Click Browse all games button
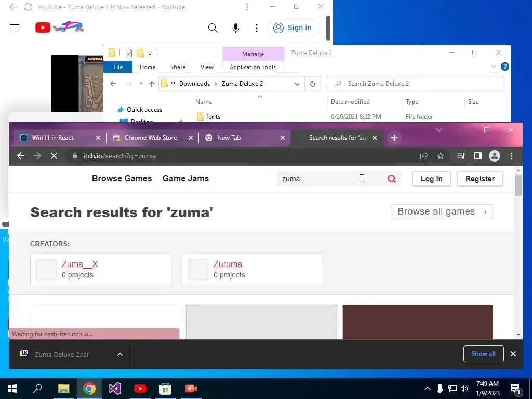Viewport: 532px width, 399px height. click(442, 212)
